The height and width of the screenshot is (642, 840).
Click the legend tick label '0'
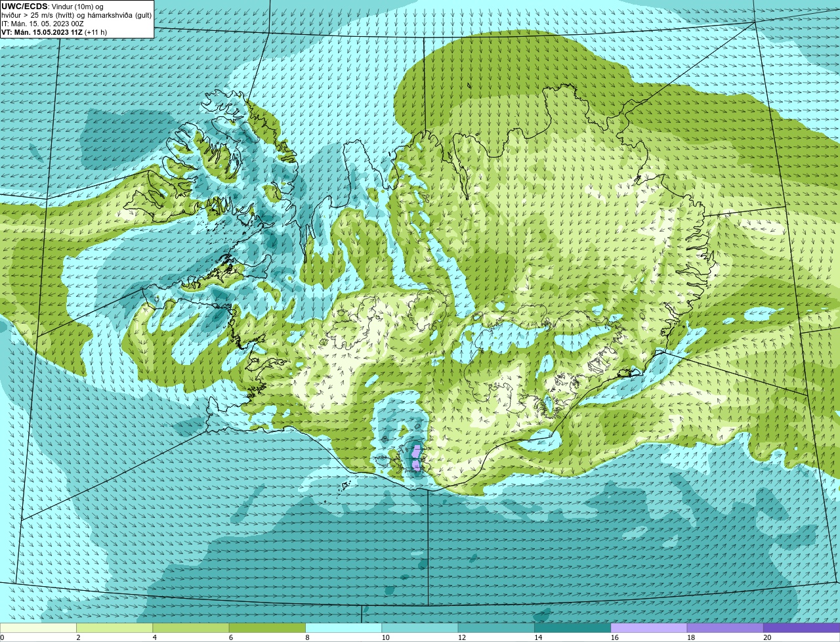pos(2,637)
